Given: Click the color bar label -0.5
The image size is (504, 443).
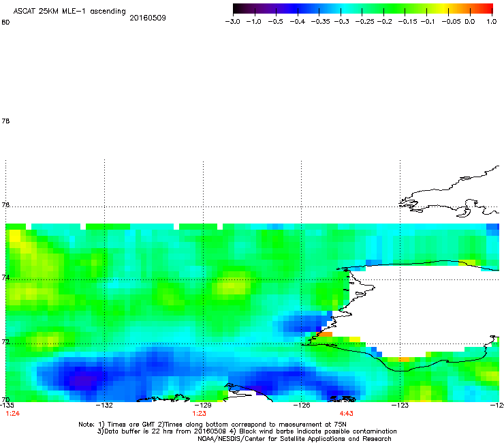Looking at the screenshot, I should [x=275, y=22].
